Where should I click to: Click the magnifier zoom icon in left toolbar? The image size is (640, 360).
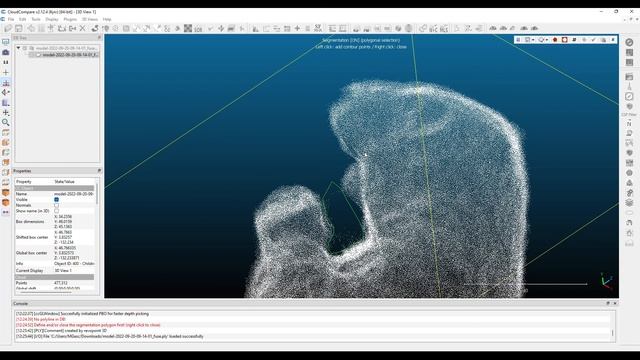pyautogui.click(x=6, y=122)
